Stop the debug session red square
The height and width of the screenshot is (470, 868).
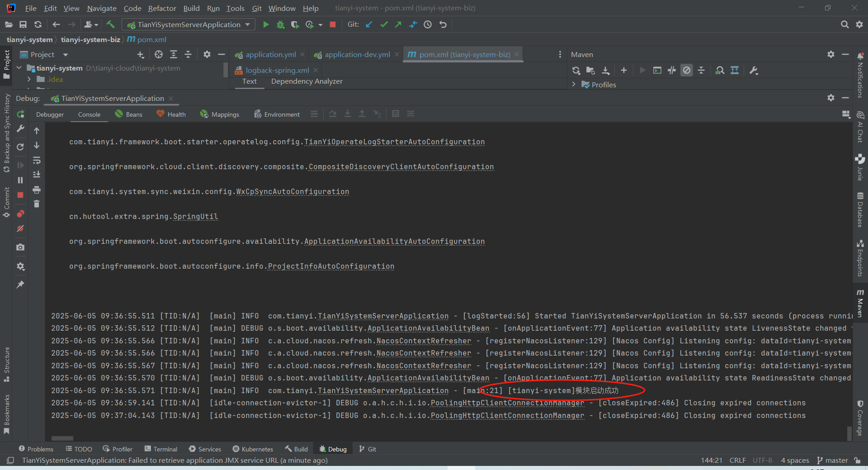pyautogui.click(x=20, y=195)
